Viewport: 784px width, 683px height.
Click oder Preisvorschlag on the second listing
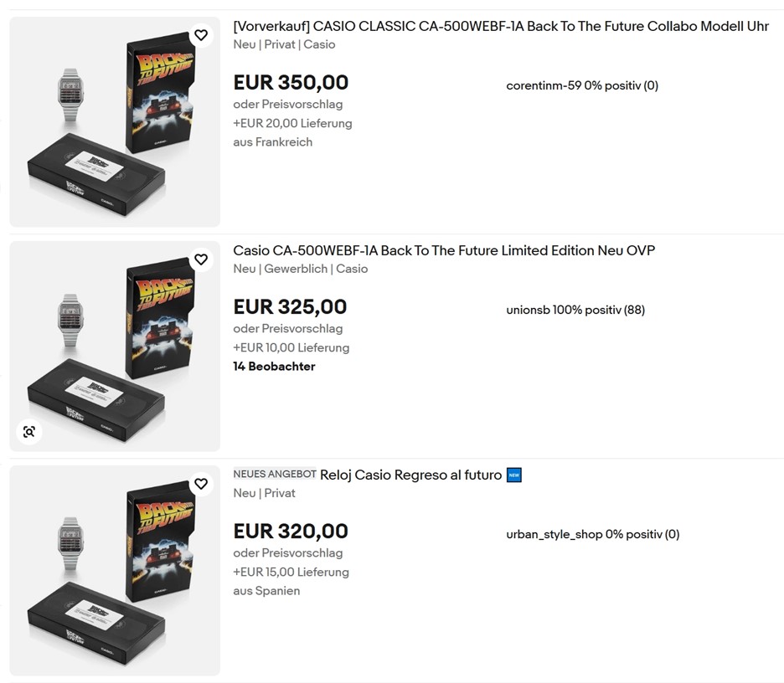click(288, 328)
